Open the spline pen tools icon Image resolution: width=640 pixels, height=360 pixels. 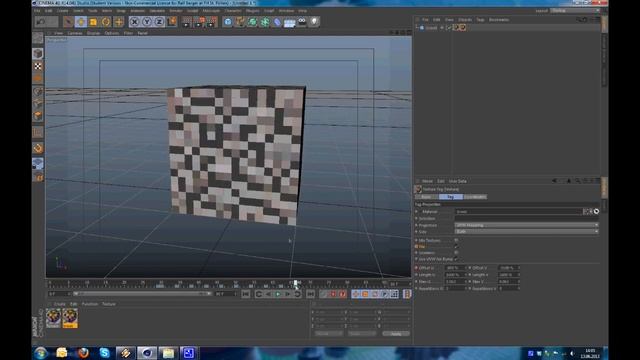click(x=240, y=22)
